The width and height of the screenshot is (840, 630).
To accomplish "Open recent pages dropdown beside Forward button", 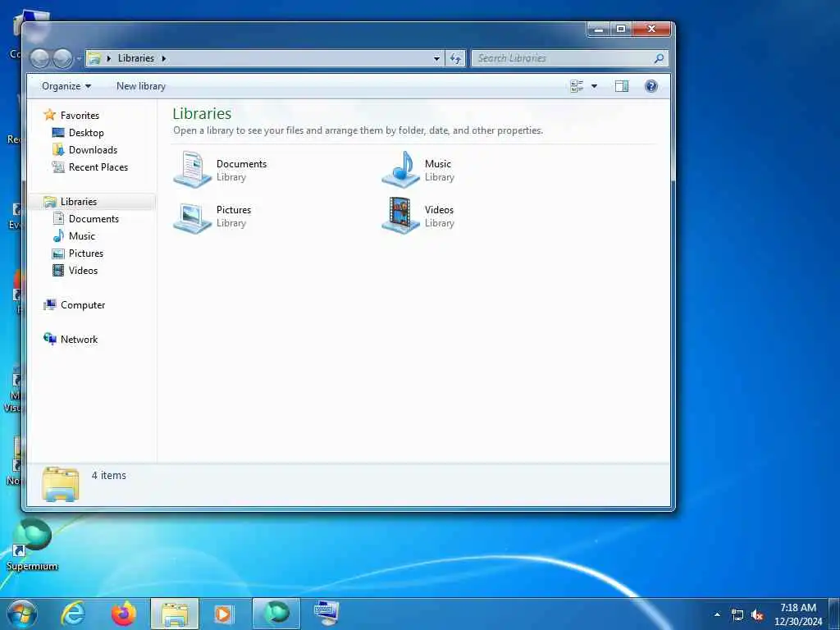I will (79, 58).
